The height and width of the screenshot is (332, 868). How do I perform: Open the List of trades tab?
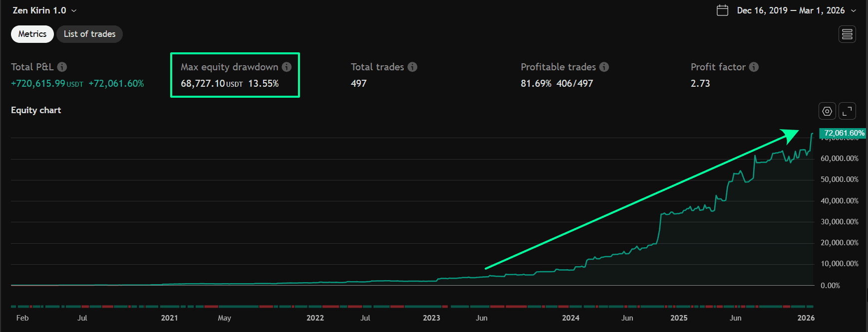click(89, 34)
